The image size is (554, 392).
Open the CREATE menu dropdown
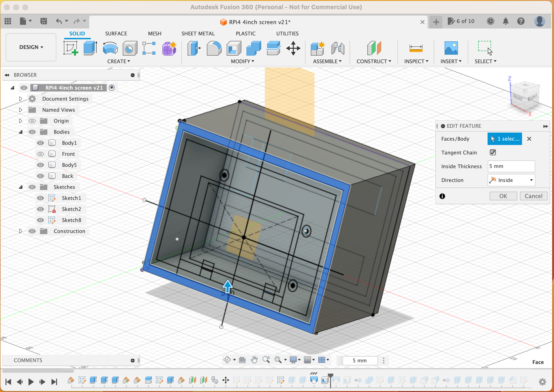point(119,61)
